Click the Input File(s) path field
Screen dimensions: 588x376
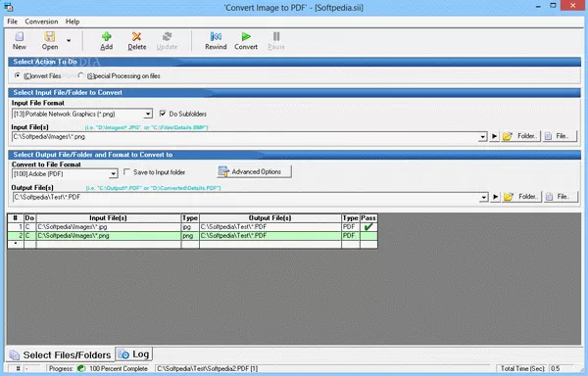[246, 137]
